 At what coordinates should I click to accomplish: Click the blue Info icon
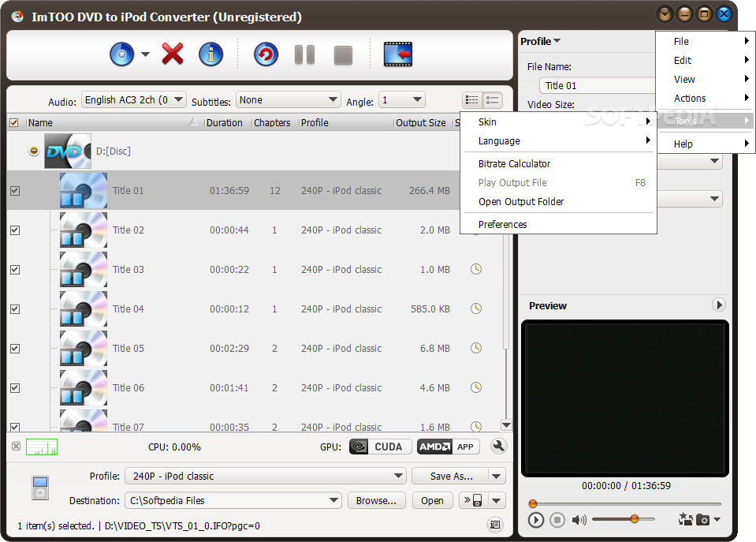(x=211, y=54)
